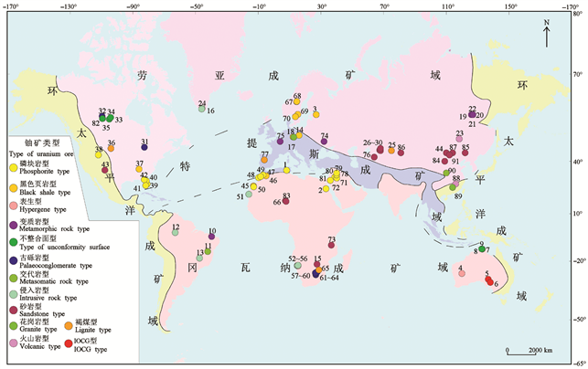Screen dimensions: 588x369
Task: Click the purple marker labeled 75
Action: pos(282,141)
